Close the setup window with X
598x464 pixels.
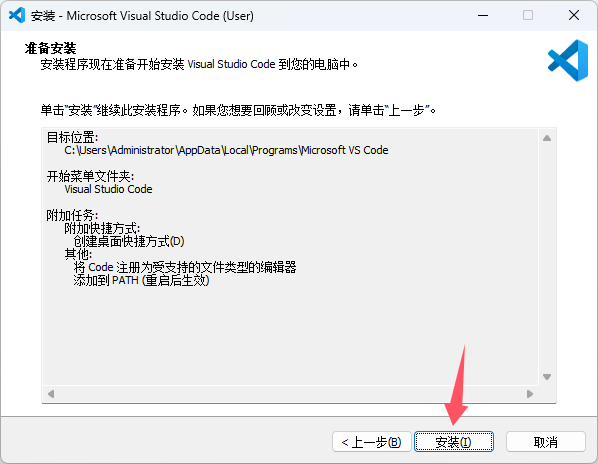click(x=574, y=15)
